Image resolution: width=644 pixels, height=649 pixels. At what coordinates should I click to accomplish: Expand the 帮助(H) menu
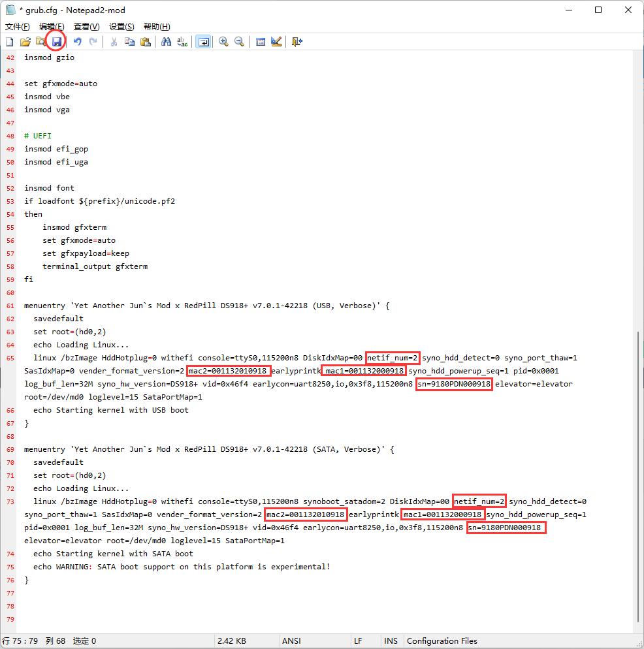coord(157,27)
